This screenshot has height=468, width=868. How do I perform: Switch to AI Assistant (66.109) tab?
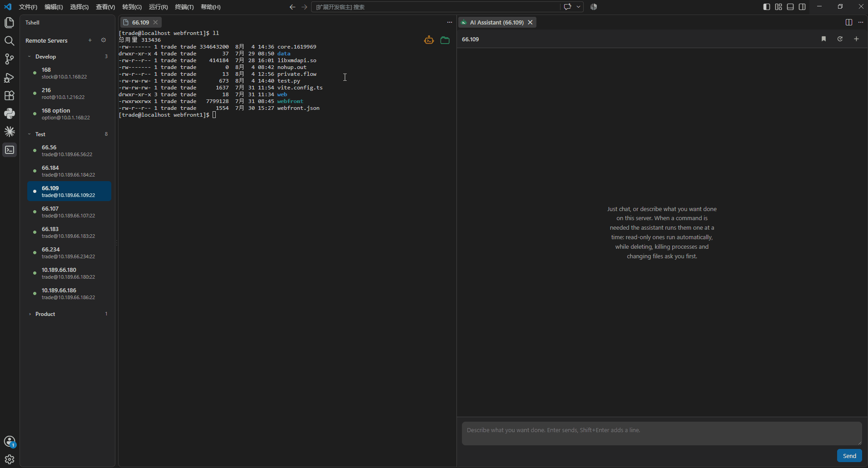click(x=496, y=22)
